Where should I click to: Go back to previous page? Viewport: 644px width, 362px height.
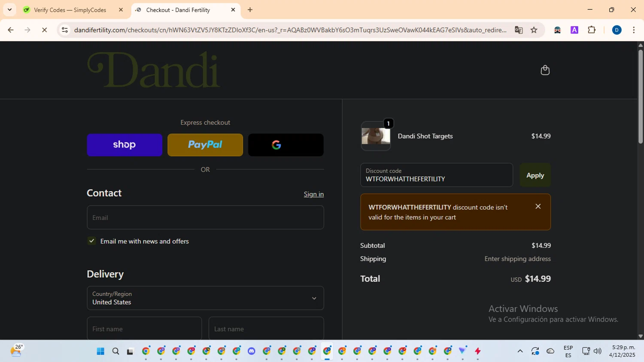pos(11,30)
